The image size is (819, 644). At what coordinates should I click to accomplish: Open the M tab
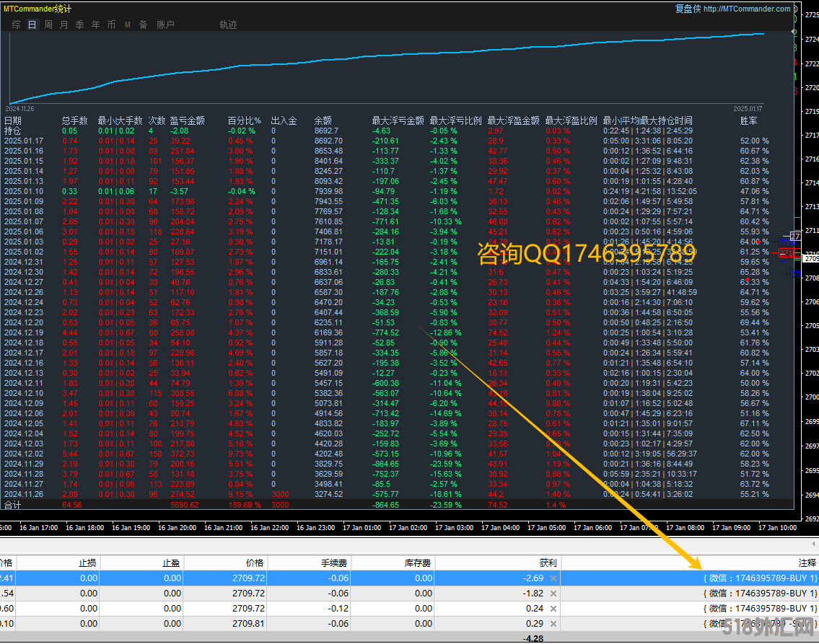coord(128,25)
